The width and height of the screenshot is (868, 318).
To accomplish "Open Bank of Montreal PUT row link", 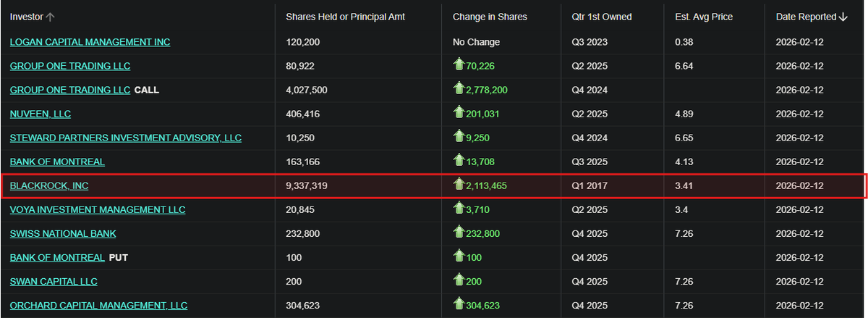I will tap(57, 257).
